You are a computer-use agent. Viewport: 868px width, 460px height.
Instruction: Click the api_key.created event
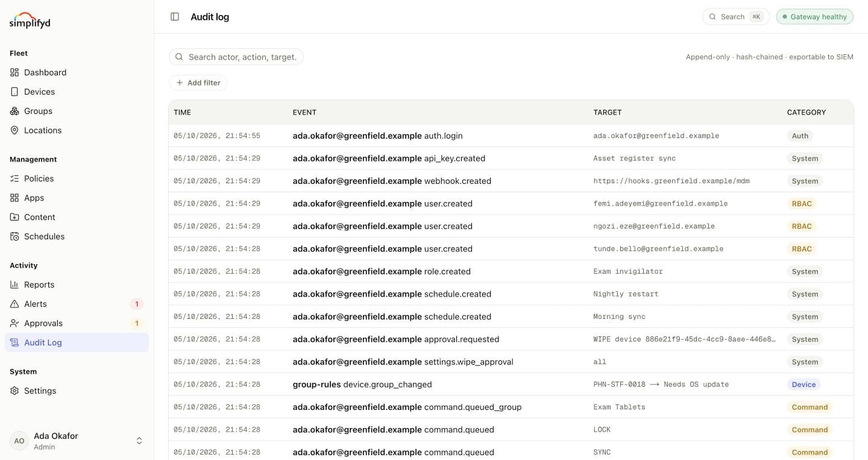coord(389,159)
